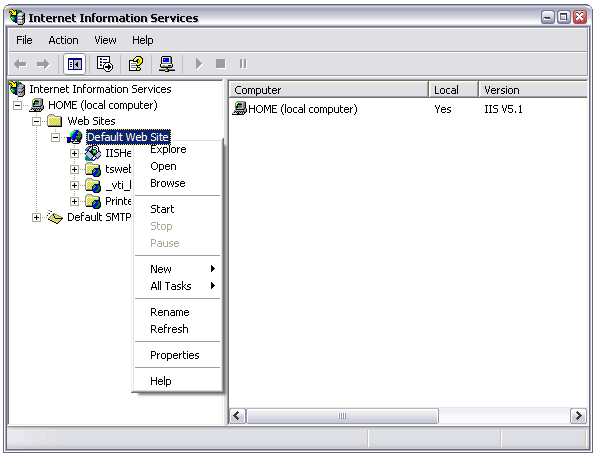The image size is (593, 457).
Task: Click the IISHelp virtual directory icon
Action: click(93, 153)
